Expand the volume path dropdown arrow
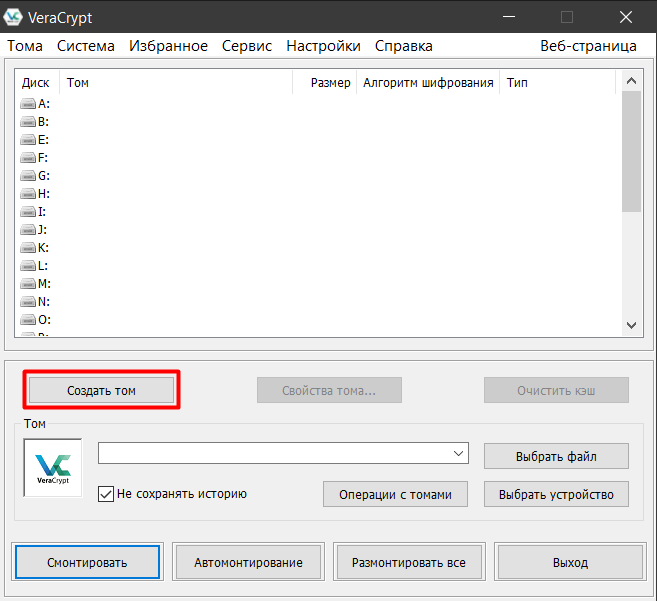 tap(458, 453)
